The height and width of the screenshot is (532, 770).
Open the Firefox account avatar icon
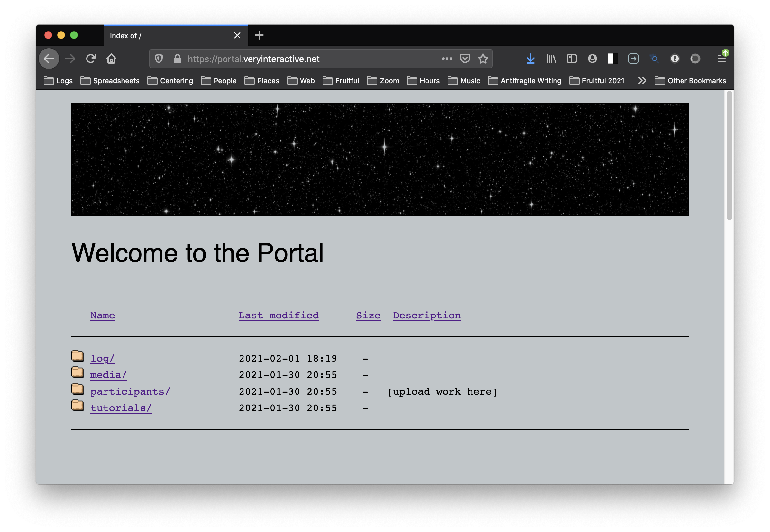coord(592,59)
